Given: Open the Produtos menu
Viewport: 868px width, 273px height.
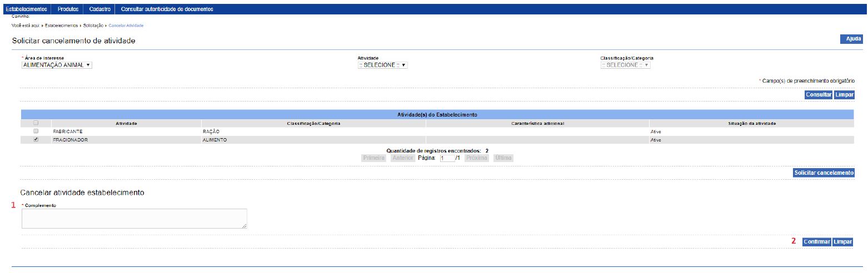Looking at the screenshot, I should [68, 9].
